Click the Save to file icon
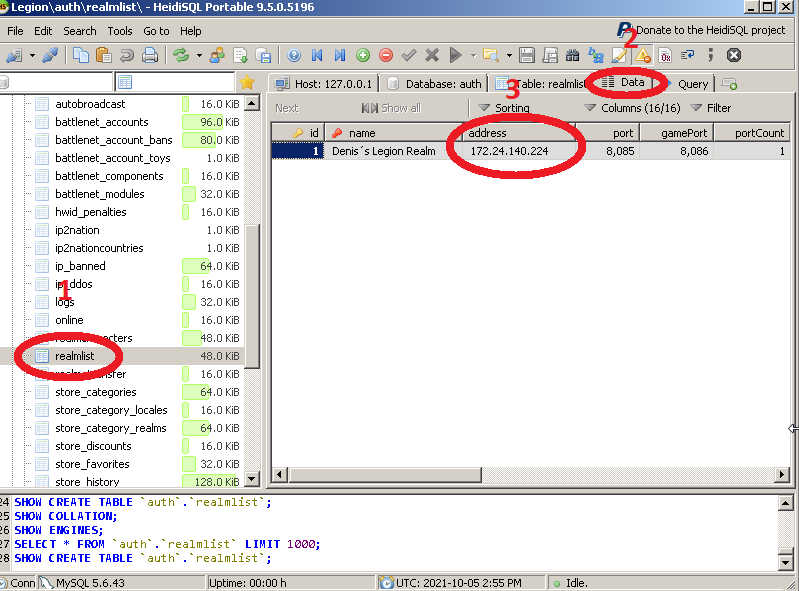Image resolution: width=799 pixels, height=591 pixels. tap(527, 56)
